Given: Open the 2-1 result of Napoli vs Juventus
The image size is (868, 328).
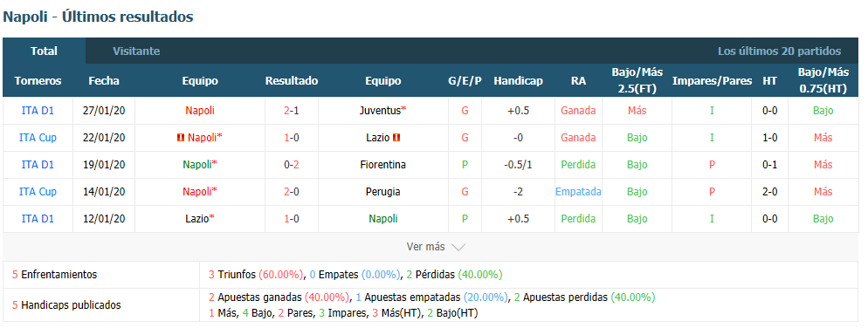Looking at the screenshot, I should pyautogui.click(x=292, y=111).
